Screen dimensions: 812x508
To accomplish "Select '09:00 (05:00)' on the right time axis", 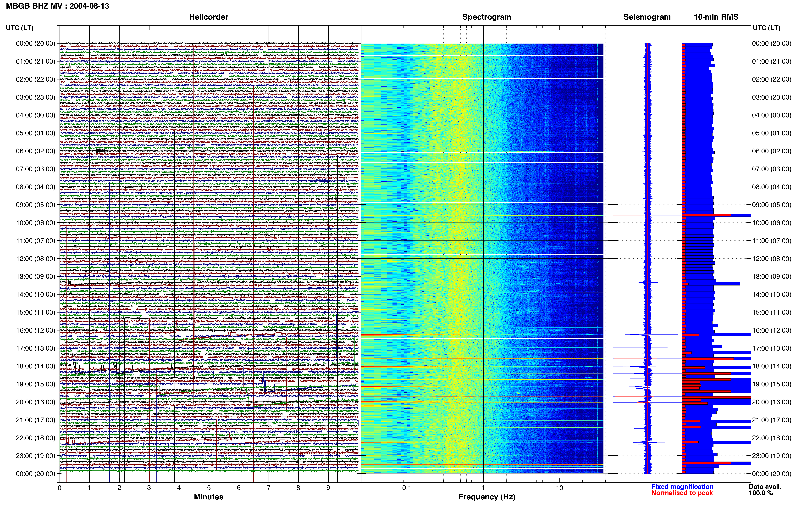I will (x=772, y=205).
